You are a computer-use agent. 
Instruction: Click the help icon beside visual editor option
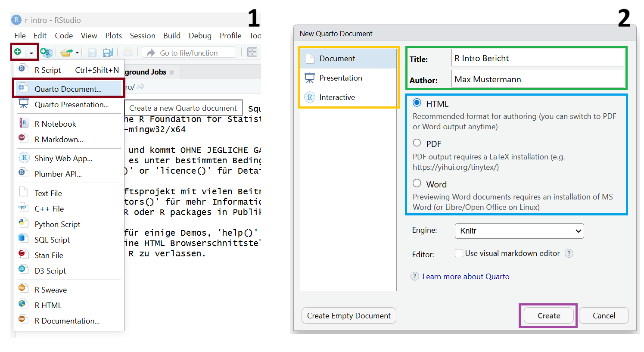(x=569, y=253)
